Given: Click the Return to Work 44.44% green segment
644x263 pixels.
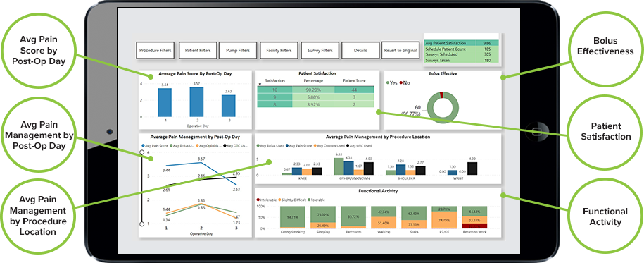Looking at the screenshot, I should point(474,211).
